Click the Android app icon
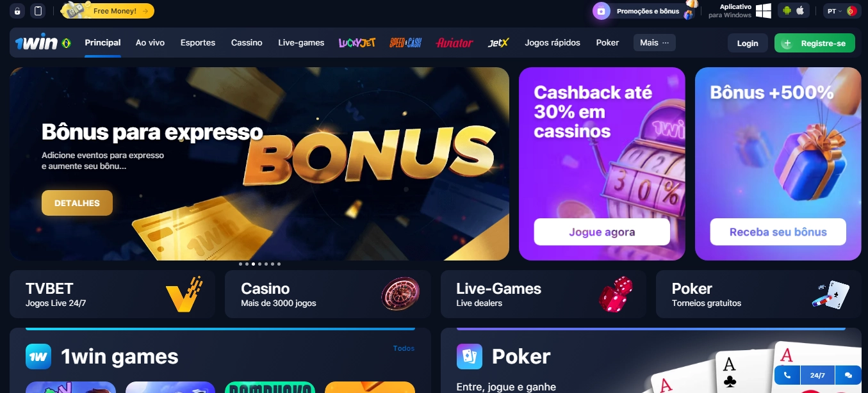Viewport: 868px width, 393px height. [787, 11]
